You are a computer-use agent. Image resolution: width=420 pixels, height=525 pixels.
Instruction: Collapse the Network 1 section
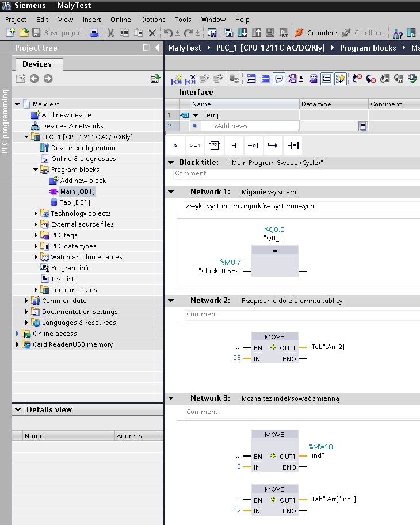click(171, 192)
